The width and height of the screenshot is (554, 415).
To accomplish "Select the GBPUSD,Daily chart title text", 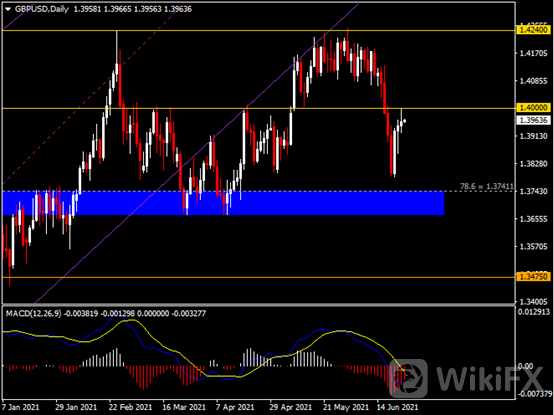I will (42, 9).
